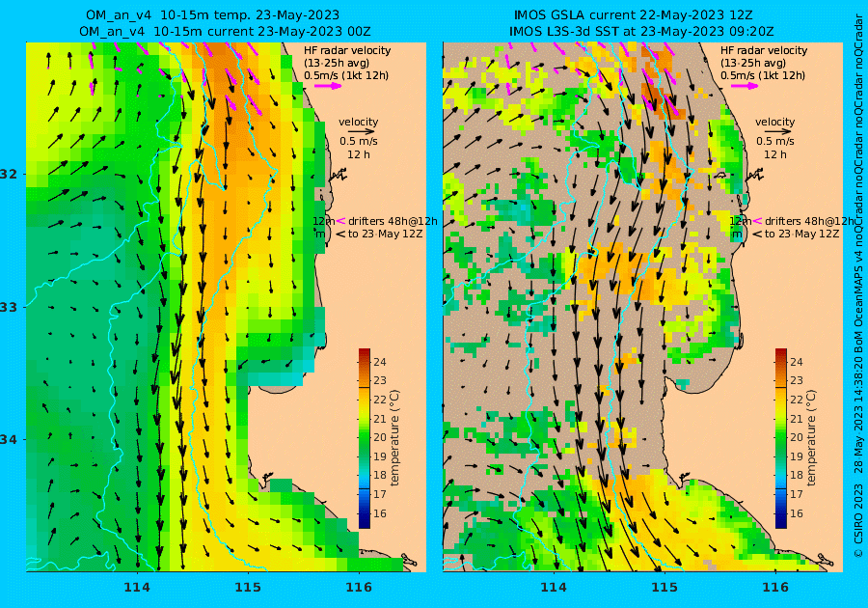Click 'drifters 48h@12h' text on left map
The height and width of the screenshot is (608, 868).
tap(393, 221)
